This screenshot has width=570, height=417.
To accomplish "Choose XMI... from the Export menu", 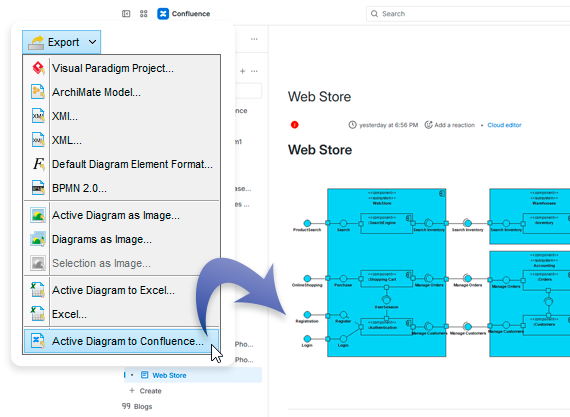I will 122,116.
